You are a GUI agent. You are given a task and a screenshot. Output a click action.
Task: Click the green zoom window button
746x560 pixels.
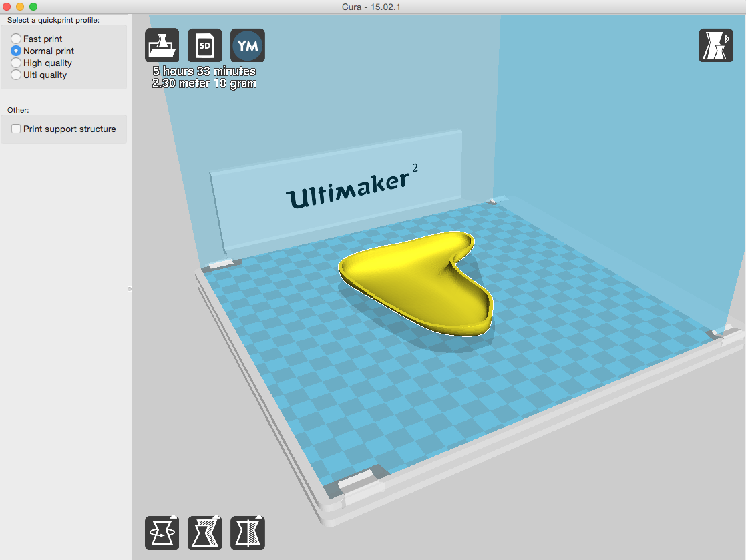point(33,7)
